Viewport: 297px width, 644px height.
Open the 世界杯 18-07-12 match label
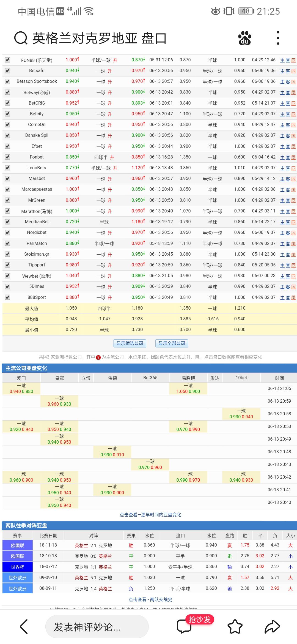click(18, 567)
